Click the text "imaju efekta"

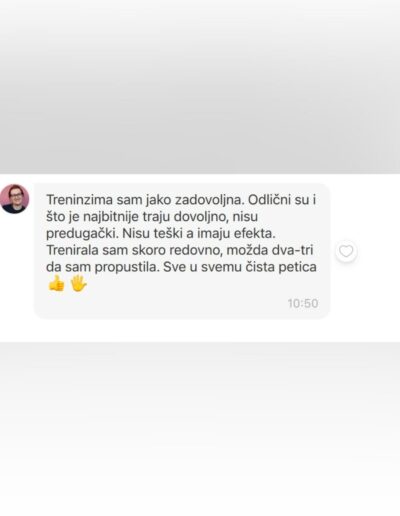[236, 233]
